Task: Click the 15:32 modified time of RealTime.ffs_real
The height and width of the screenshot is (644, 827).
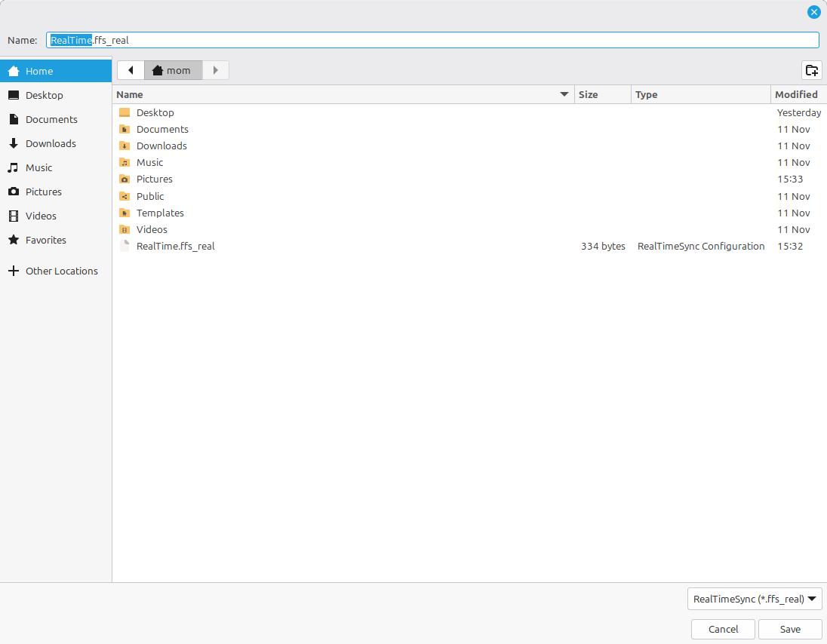Action: click(790, 246)
